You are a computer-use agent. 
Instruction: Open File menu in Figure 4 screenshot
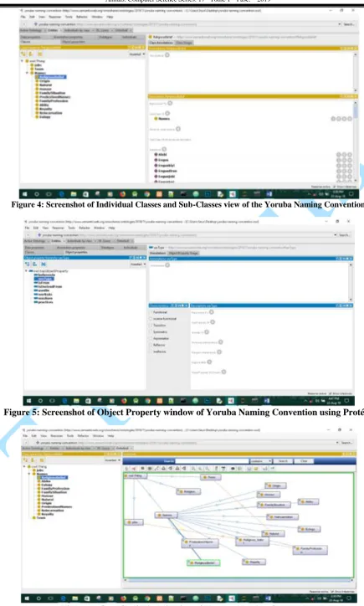click(x=23, y=17)
